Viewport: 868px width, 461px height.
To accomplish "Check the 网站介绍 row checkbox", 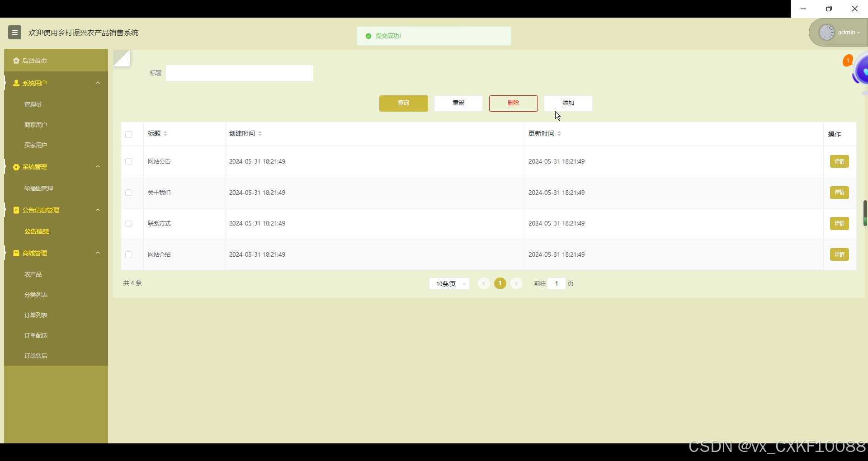I will click(129, 255).
